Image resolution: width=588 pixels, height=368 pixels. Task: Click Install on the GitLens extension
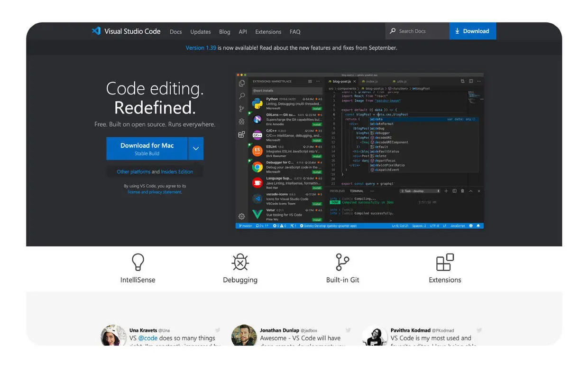click(317, 124)
